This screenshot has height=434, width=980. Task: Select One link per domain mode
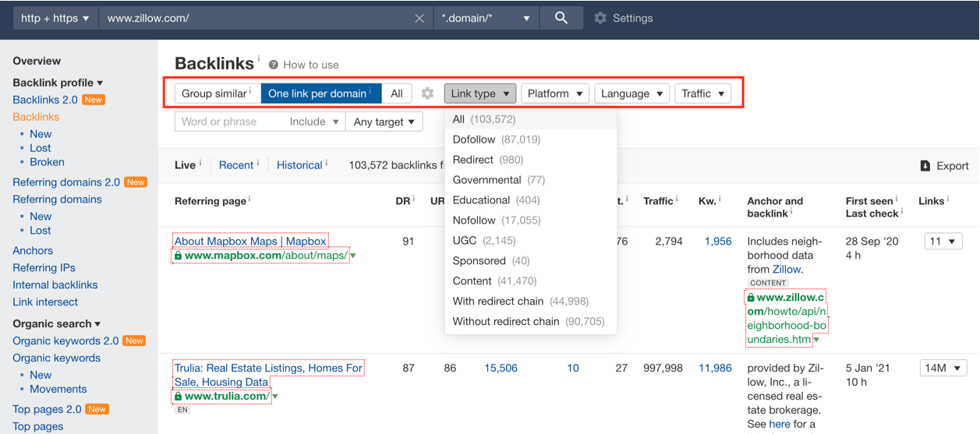[320, 94]
